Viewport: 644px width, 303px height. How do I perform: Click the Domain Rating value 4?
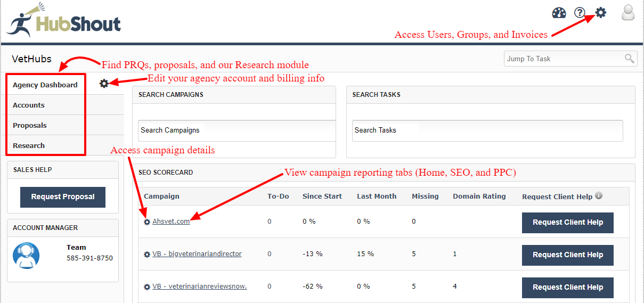click(x=455, y=286)
